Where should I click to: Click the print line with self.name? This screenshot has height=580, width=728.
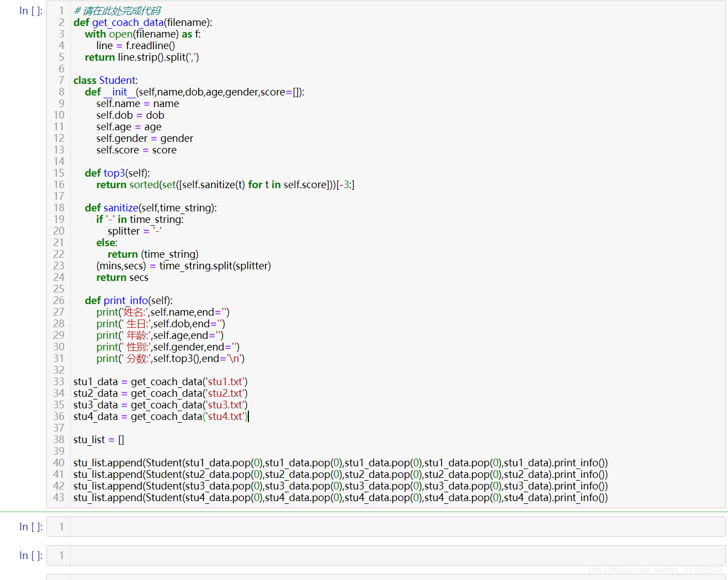pyautogui.click(x=163, y=312)
